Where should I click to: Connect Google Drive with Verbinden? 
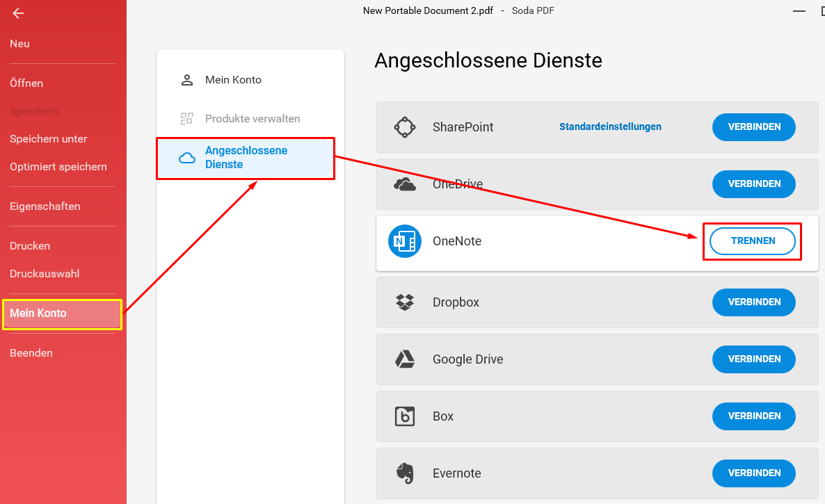tap(754, 359)
